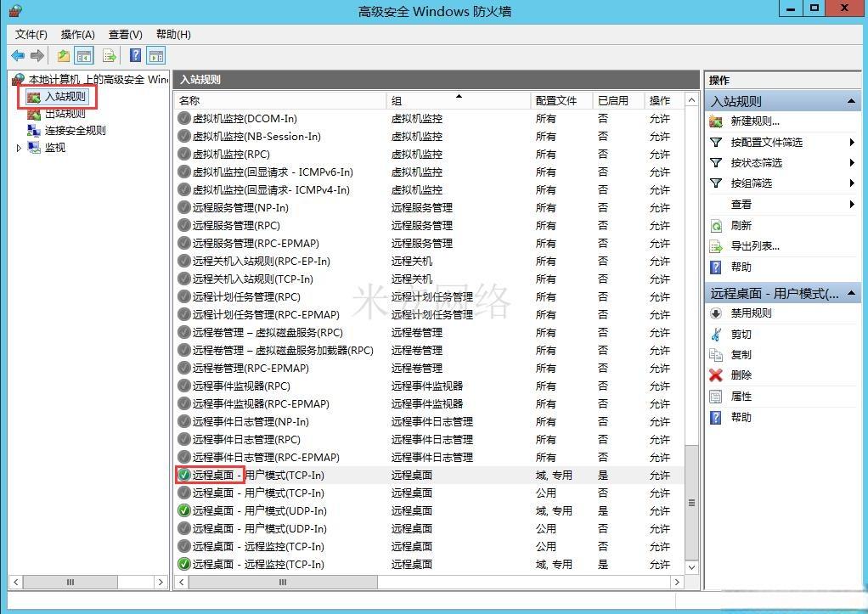
Task: Select the 远程事件监视器(RPC-EPMAP) rule
Action: point(430,403)
